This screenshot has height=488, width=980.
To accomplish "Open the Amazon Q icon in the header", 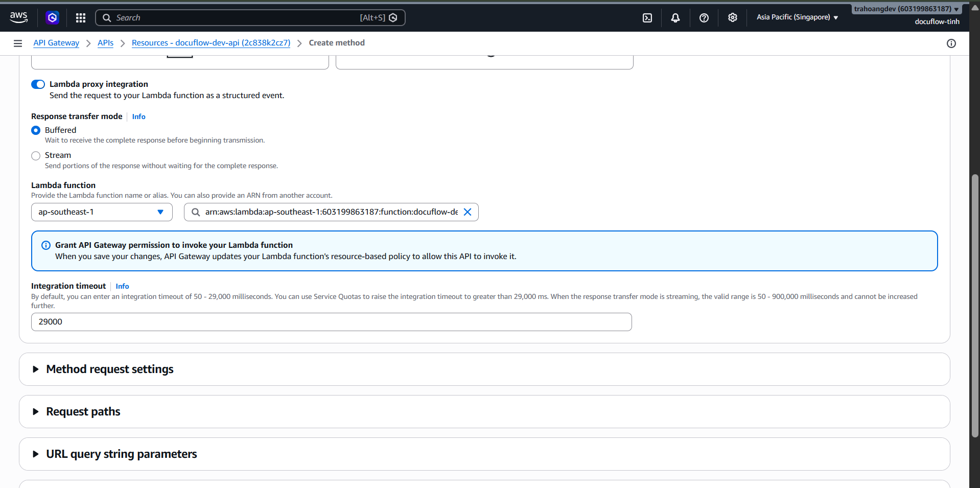I will click(x=52, y=18).
